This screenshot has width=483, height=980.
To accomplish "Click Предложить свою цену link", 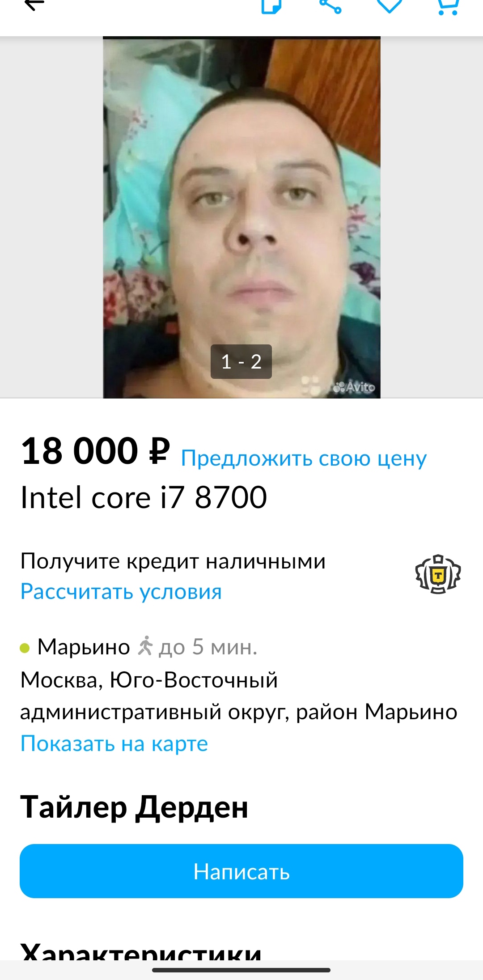I will pyautogui.click(x=304, y=458).
